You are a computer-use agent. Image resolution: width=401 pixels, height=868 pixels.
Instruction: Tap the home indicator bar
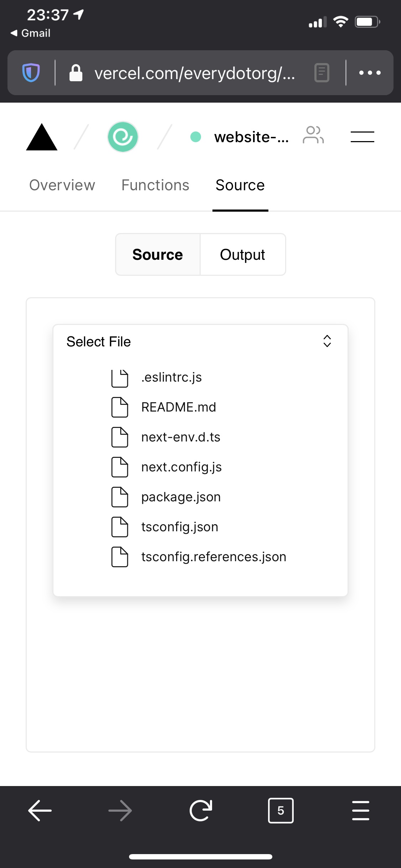point(201,857)
